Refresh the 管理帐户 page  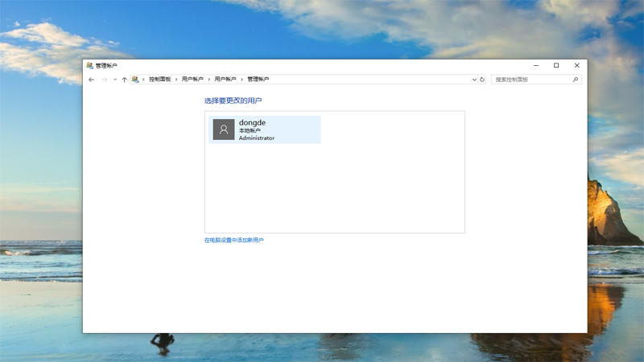click(482, 80)
